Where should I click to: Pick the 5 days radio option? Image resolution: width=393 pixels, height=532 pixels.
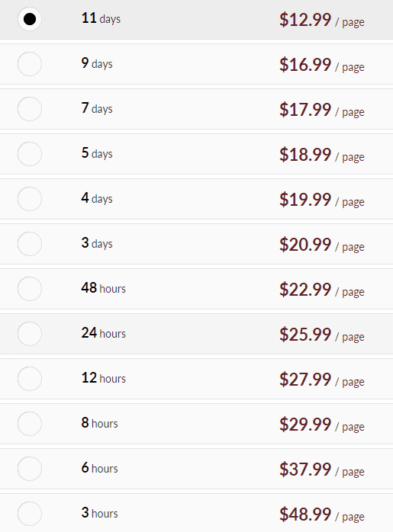[30, 154]
